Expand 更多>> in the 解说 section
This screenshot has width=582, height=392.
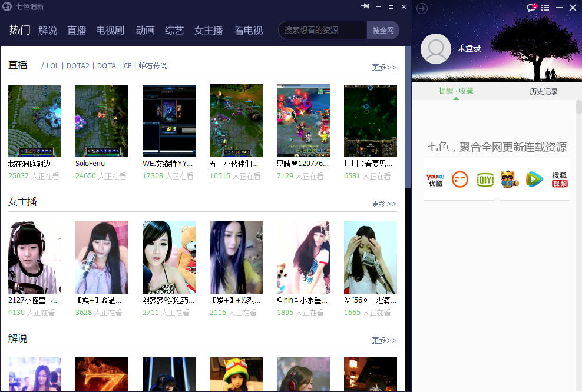tap(384, 340)
